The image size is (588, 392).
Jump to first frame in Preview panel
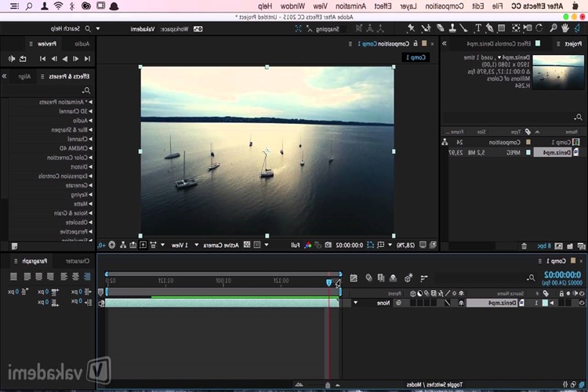coord(87,59)
